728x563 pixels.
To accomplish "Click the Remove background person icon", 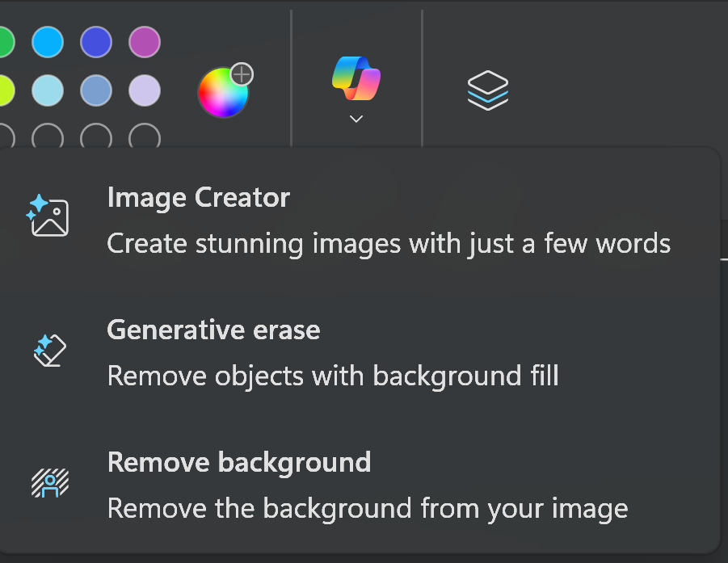I will [x=49, y=483].
